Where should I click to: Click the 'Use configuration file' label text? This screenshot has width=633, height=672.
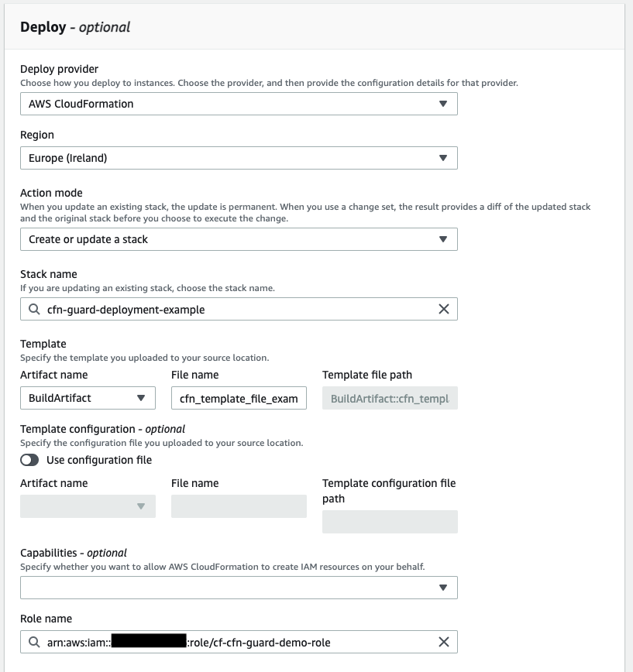99,460
